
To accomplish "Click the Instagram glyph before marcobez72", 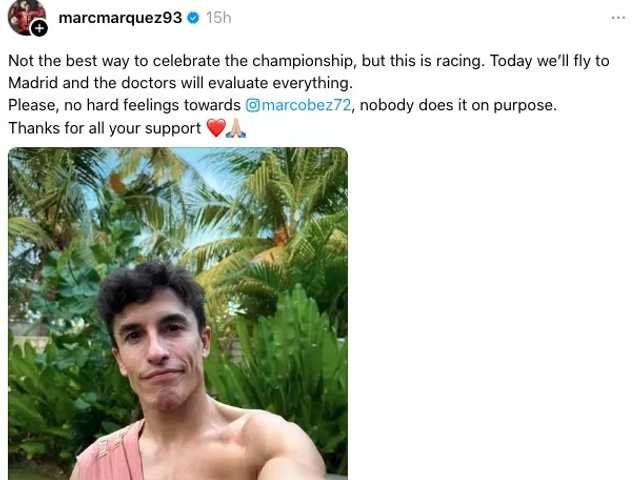I will (253, 105).
